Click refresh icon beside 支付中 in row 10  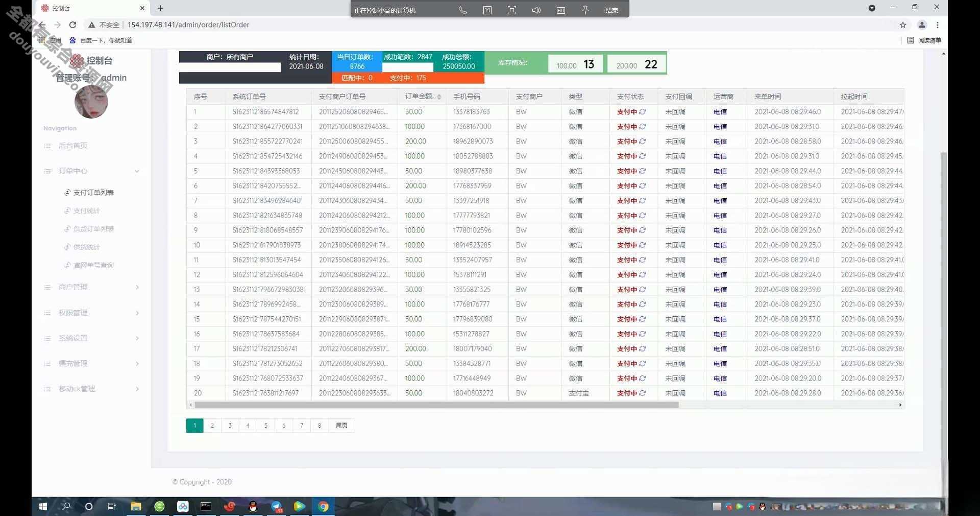click(643, 245)
